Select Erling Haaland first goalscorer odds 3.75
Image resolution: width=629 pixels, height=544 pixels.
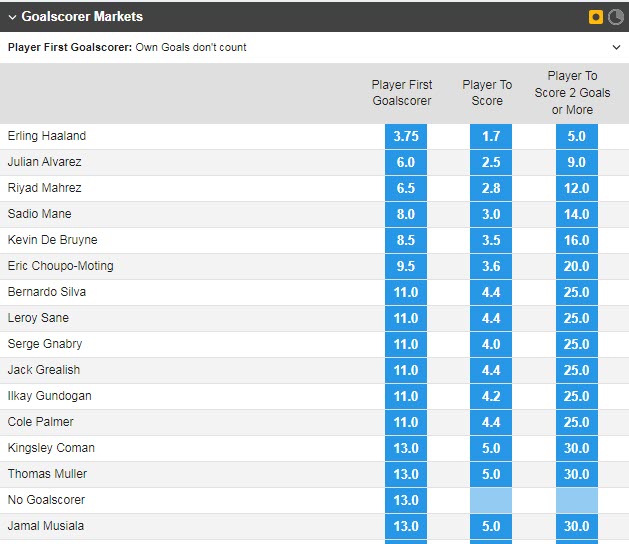(x=406, y=136)
